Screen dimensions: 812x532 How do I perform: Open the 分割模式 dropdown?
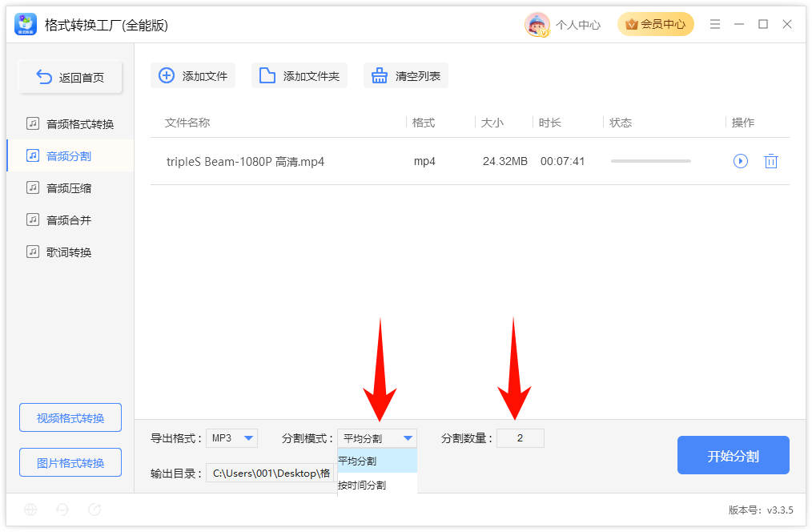pyautogui.click(x=377, y=438)
